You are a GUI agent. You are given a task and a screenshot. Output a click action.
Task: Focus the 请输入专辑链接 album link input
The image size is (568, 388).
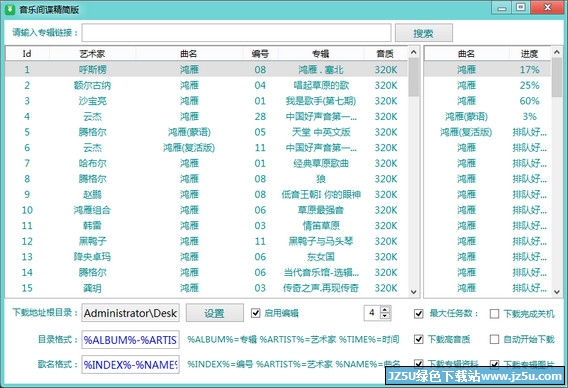tap(237, 33)
